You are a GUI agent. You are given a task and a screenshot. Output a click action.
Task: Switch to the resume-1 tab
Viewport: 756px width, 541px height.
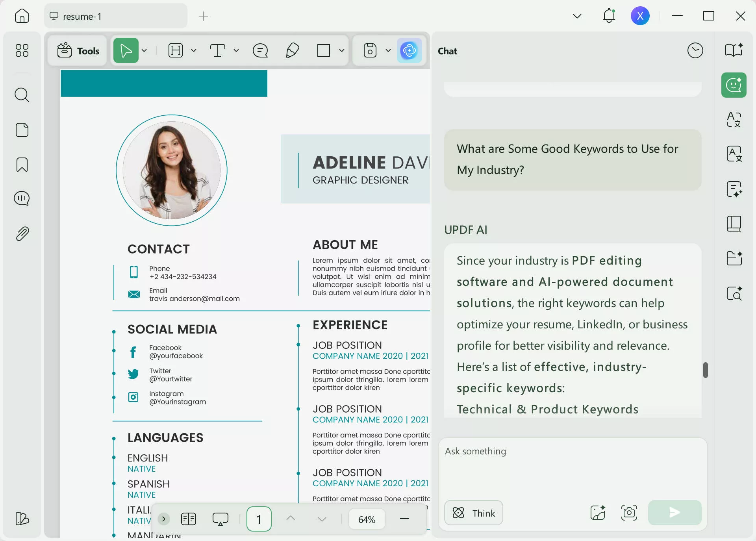pos(115,16)
